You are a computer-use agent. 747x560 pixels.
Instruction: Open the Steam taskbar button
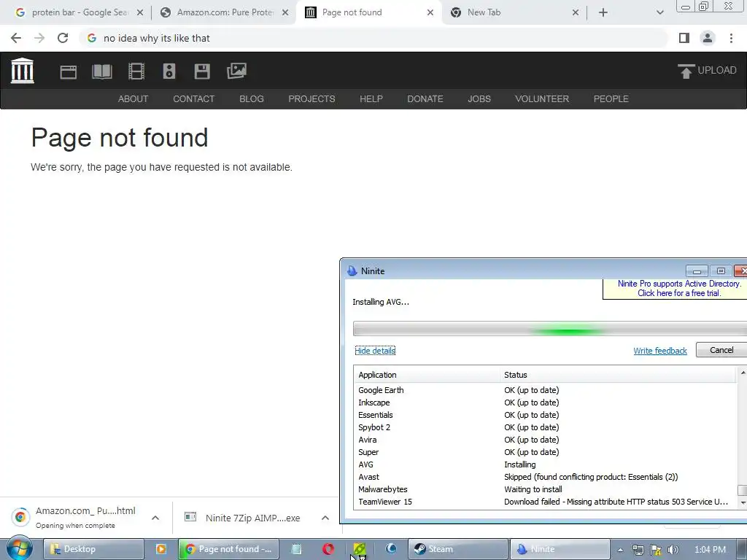pyautogui.click(x=458, y=549)
